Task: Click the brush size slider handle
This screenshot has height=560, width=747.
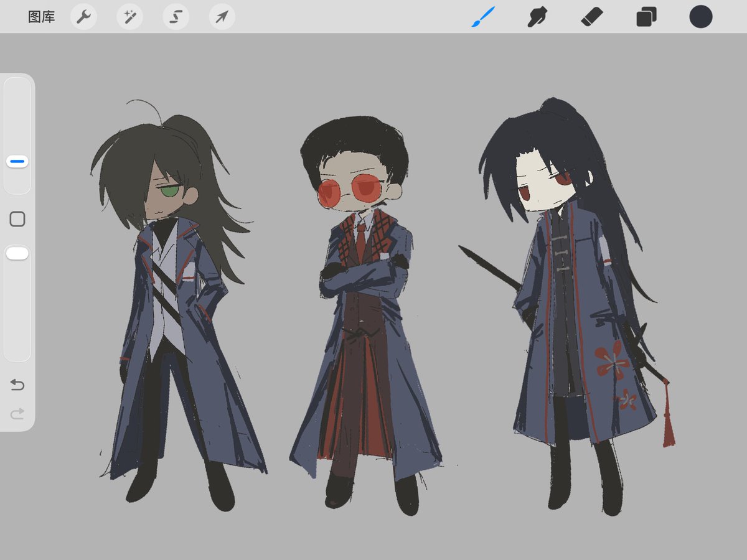Action: click(x=17, y=162)
